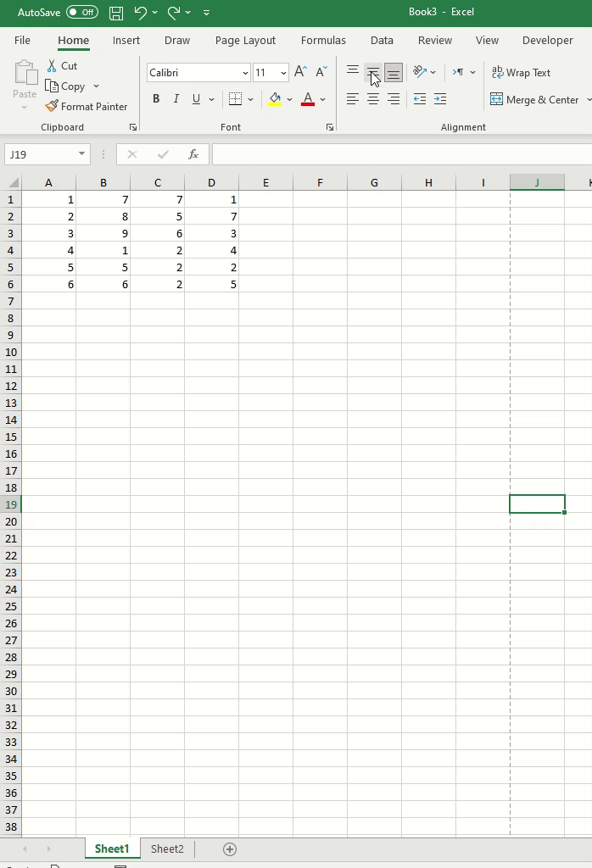Click Decrease Indent icon
This screenshot has height=868, width=592.
coord(420,98)
